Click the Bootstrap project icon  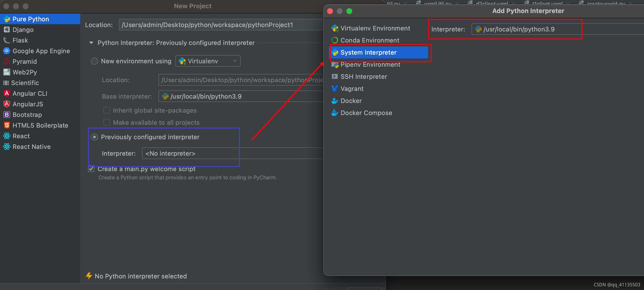click(x=7, y=115)
